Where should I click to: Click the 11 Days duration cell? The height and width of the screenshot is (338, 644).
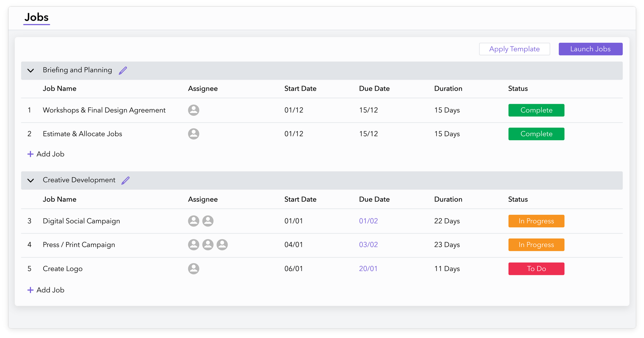tap(447, 268)
